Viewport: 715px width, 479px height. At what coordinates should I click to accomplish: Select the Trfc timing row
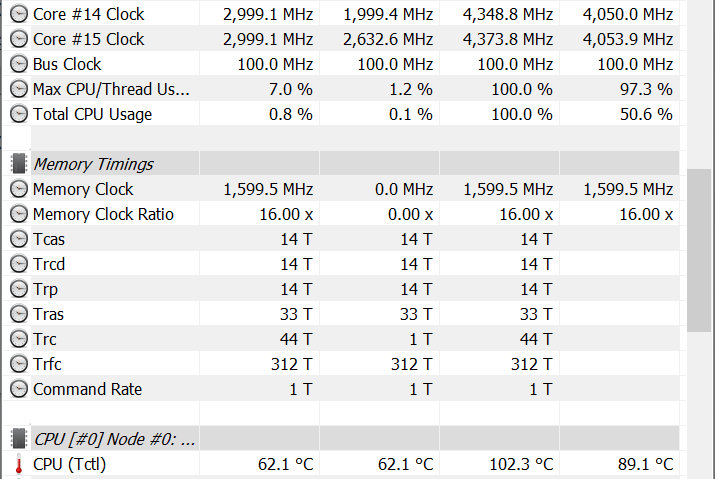(342, 364)
